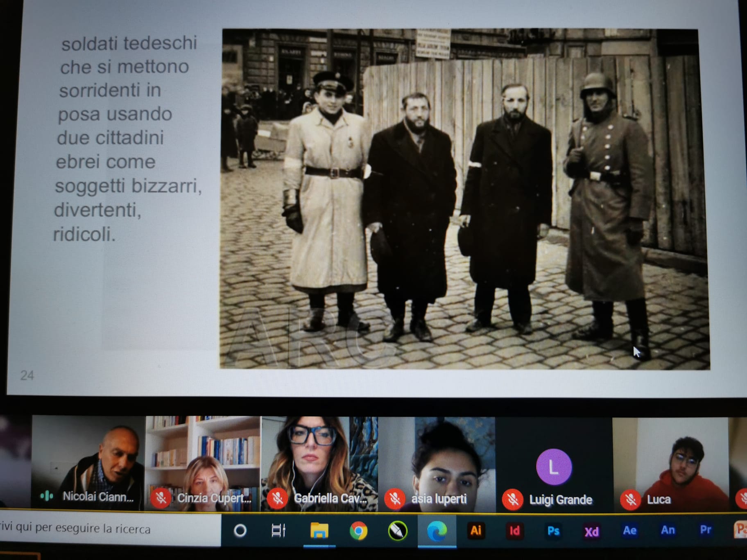Click muted mic icon on Cinzia Cupert... tile

(x=161, y=498)
